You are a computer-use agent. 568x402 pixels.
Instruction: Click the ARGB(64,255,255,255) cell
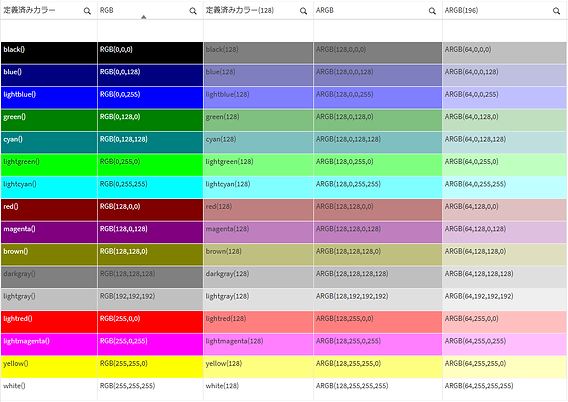505,389
